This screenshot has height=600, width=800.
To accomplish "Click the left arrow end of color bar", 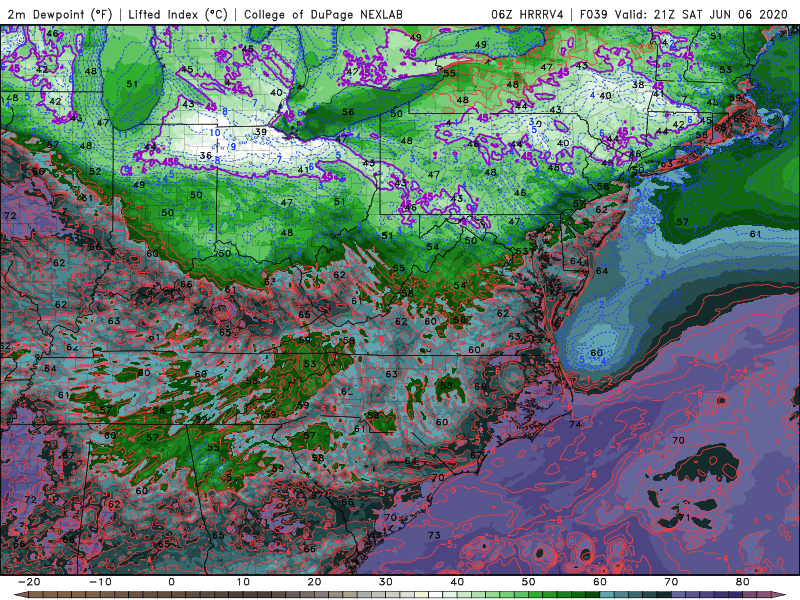I will (x=19, y=595).
